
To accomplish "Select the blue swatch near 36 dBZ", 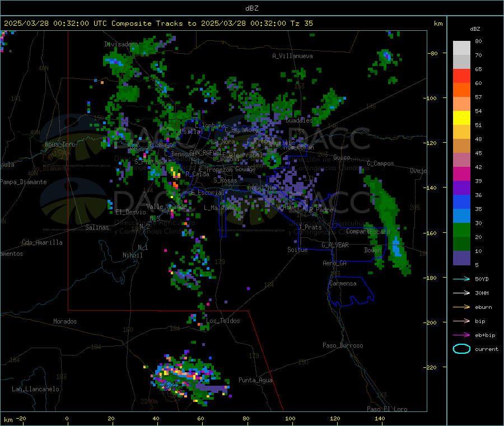I will pyautogui.click(x=461, y=202).
